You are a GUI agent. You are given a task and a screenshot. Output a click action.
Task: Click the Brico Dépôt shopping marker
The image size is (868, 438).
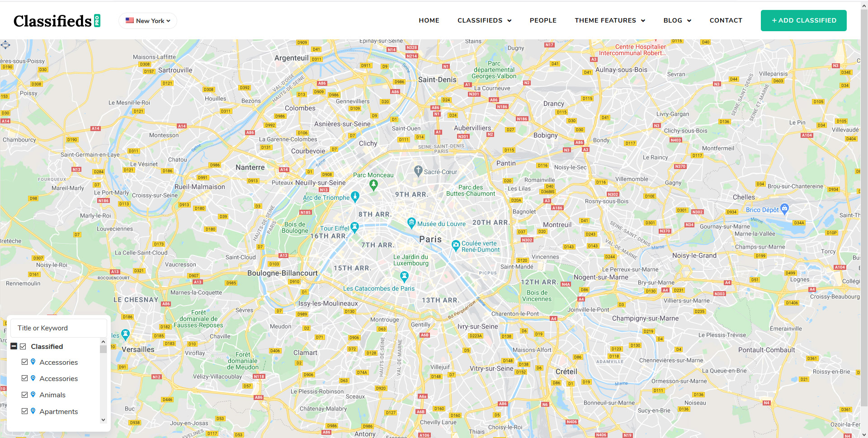pos(785,208)
